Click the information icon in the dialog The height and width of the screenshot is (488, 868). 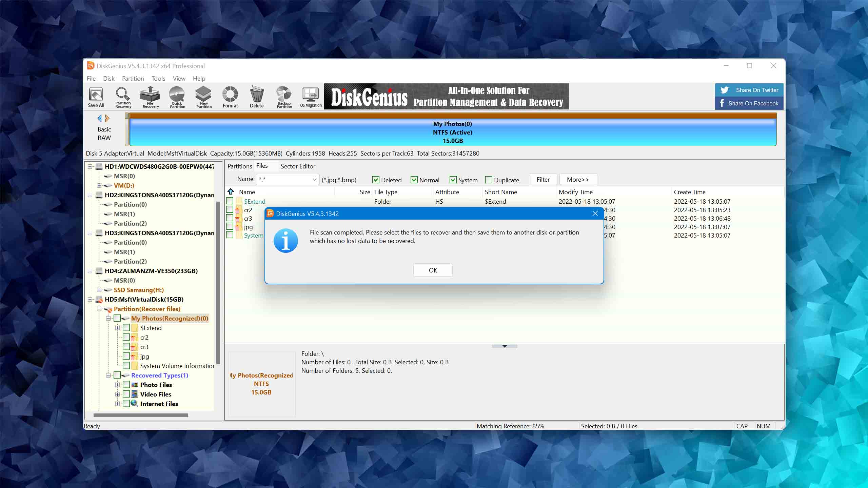coord(286,241)
